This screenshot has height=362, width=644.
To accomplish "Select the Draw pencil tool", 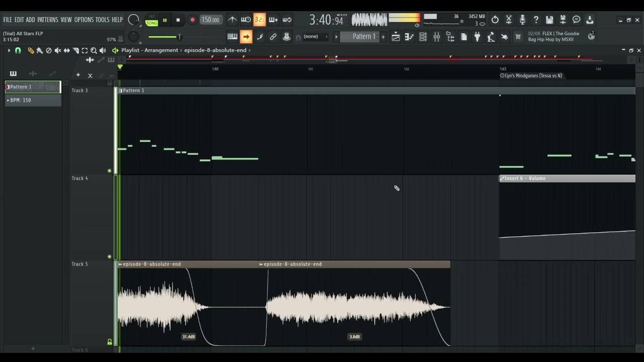I will [31, 50].
